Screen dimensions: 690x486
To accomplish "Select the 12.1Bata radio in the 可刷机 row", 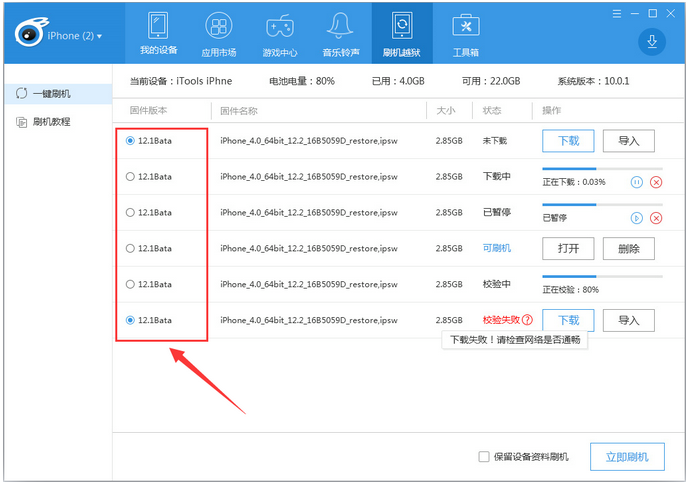I will [130, 248].
